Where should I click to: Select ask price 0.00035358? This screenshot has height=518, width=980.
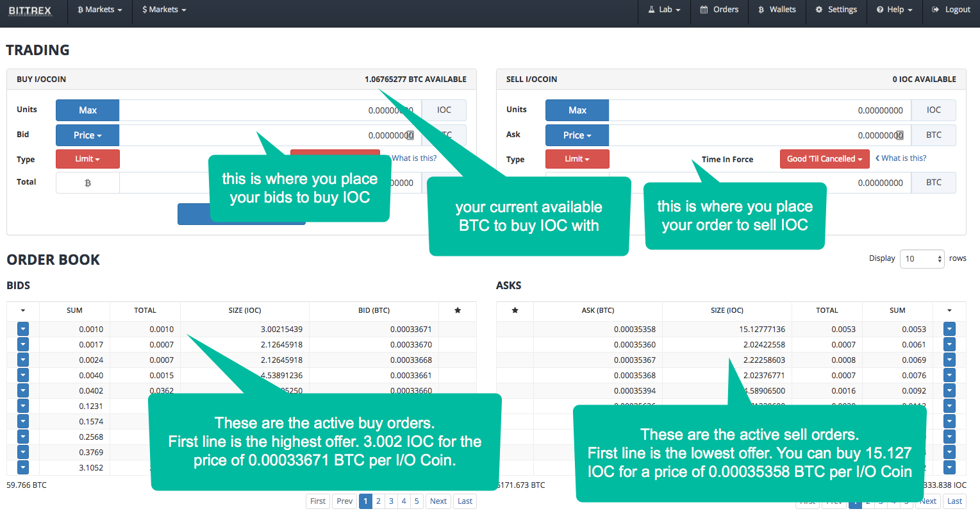[635, 330]
